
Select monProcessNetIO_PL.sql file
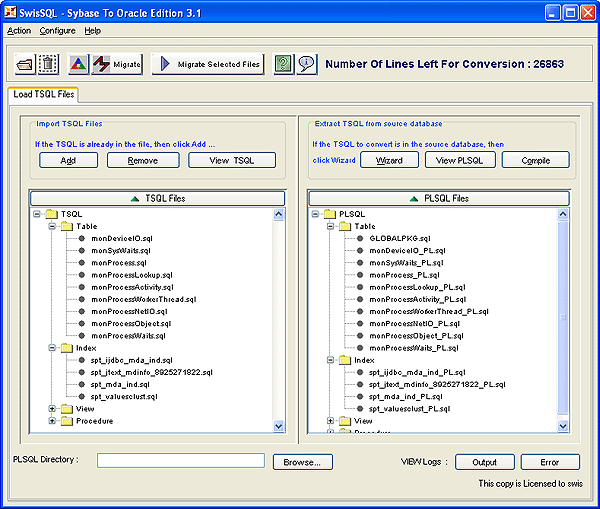(x=414, y=324)
